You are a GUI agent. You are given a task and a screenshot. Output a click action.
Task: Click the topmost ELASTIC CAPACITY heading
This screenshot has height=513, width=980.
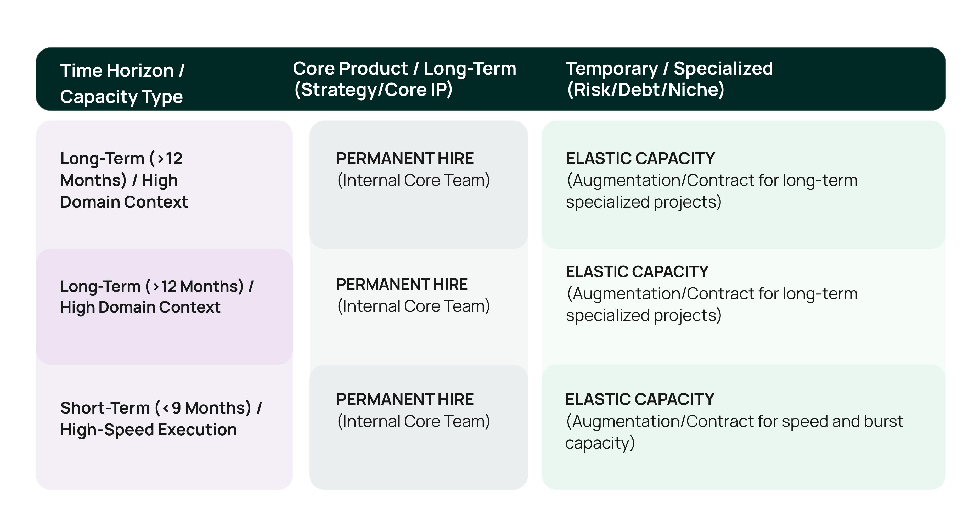pos(640,159)
